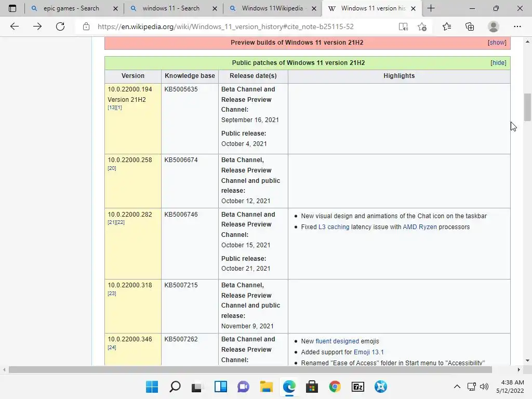Click the KB5005635 knowledge base cell
Image resolution: width=532 pixels, height=399 pixels.
pyautogui.click(x=190, y=119)
